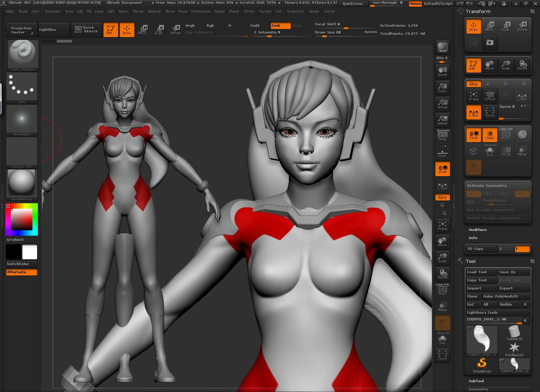Select the Cylinder3D tool
540x392 pixels.
(514, 333)
